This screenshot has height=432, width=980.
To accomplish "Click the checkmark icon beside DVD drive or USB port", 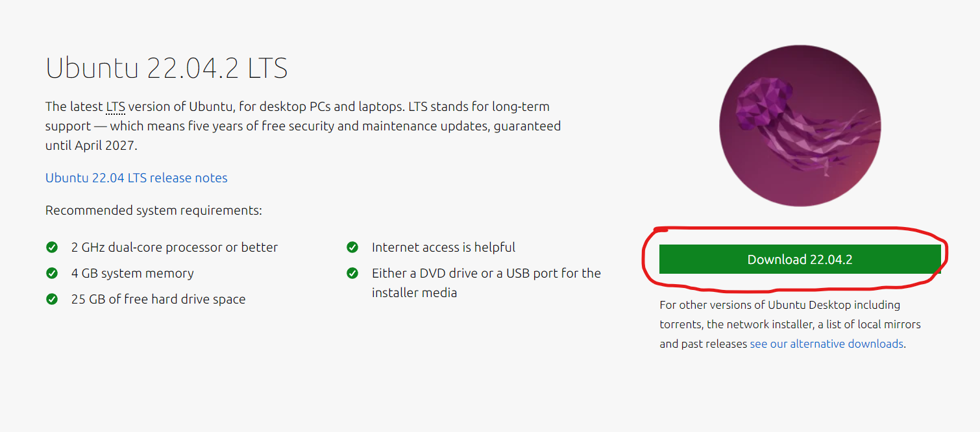I will [352, 273].
